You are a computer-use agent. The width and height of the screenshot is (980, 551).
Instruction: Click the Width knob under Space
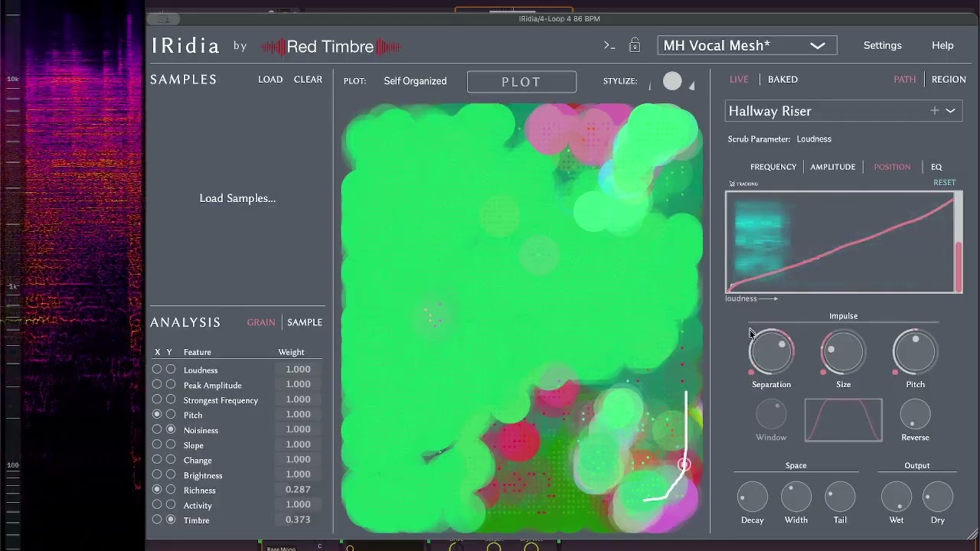(x=796, y=497)
